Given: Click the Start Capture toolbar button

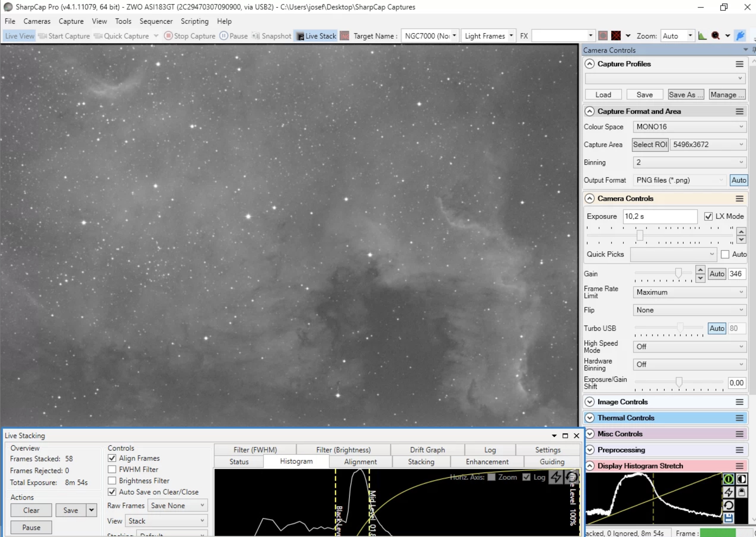Looking at the screenshot, I should click(64, 36).
